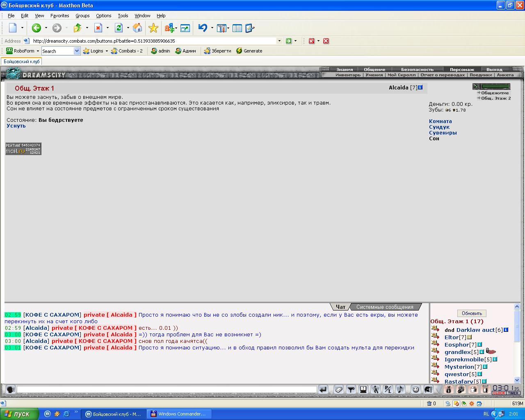Open the Комната link
525x420 pixels.
point(441,121)
